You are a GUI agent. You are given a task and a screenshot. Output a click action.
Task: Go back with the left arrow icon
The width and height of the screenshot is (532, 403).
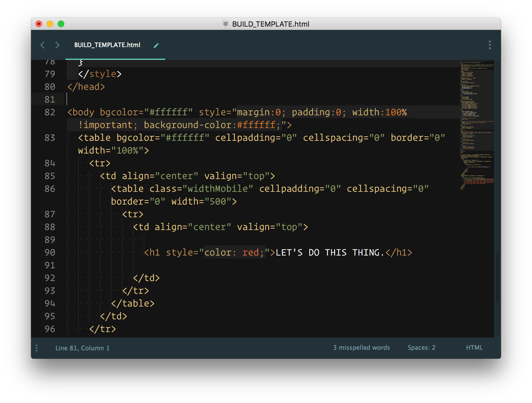(x=42, y=45)
